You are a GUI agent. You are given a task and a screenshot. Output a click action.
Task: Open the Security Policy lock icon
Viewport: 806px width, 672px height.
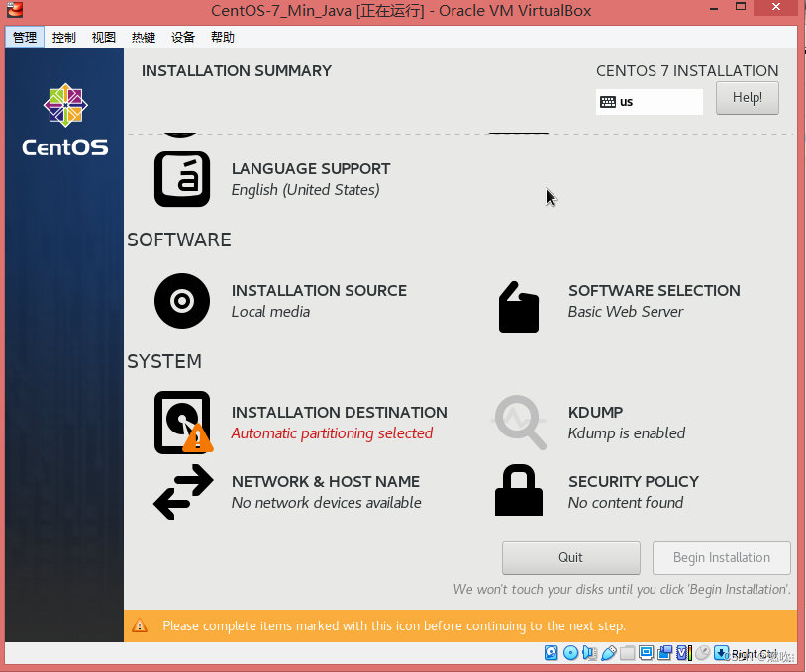click(x=519, y=490)
